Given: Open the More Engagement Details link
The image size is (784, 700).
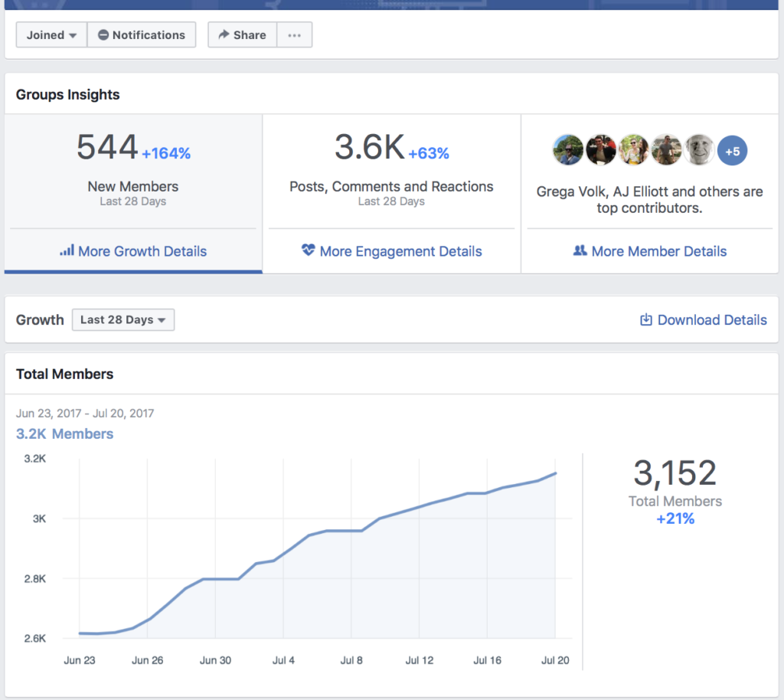Looking at the screenshot, I should pyautogui.click(x=400, y=251).
